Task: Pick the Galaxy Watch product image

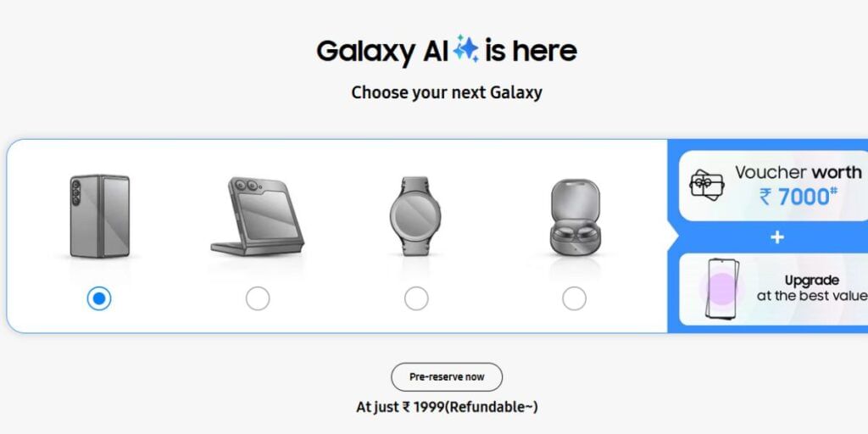Action: (415, 216)
